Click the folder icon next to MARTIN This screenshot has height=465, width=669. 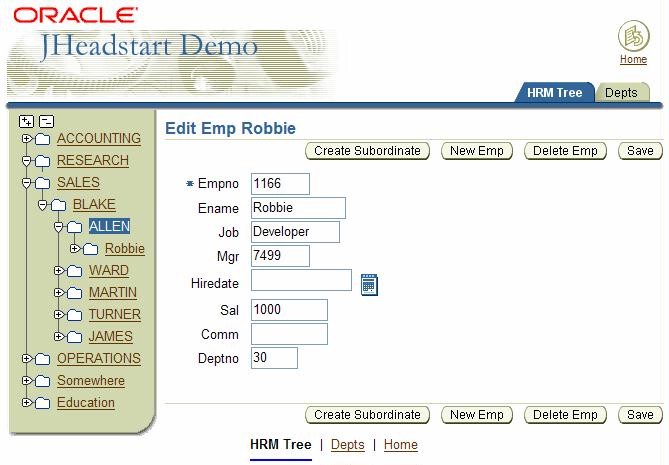[74, 293]
